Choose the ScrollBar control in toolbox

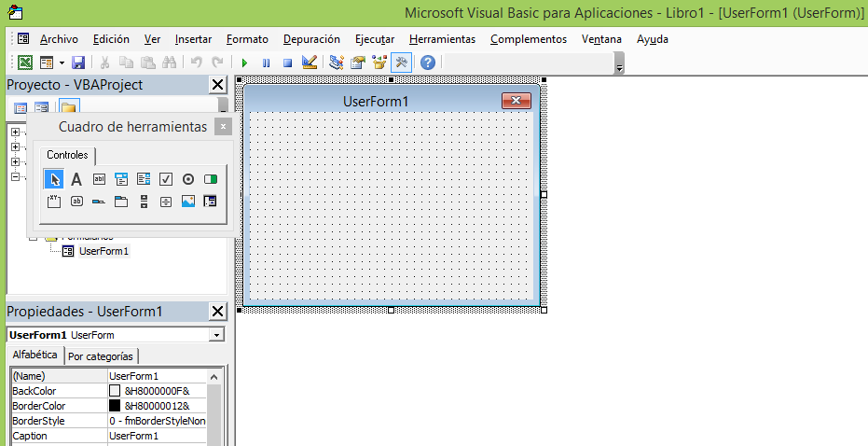[x=144, y=202]
